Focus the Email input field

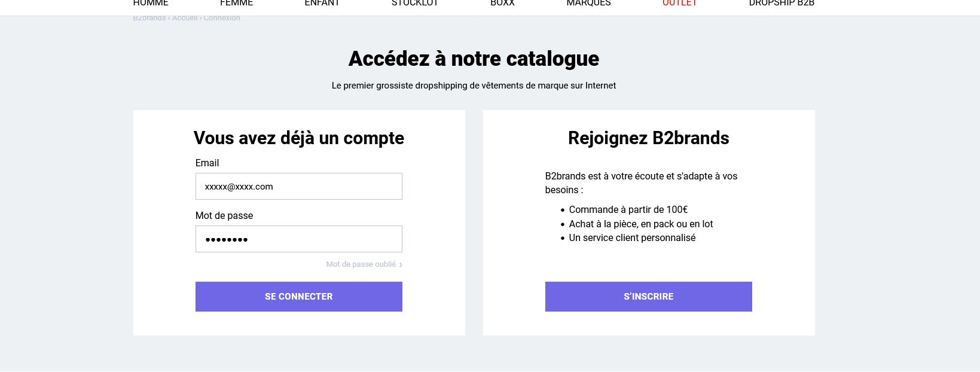click(298, 187)
